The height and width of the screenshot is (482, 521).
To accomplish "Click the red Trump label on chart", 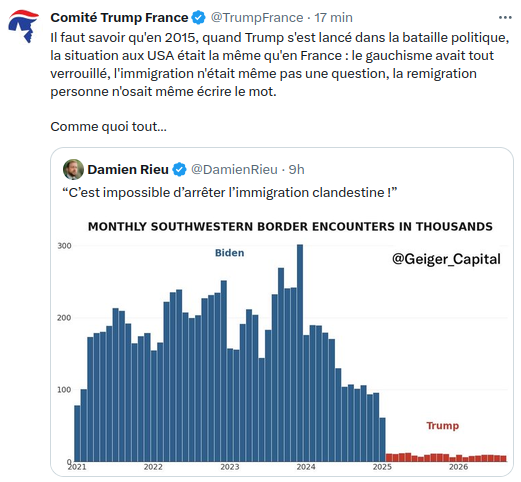I will pos(443,426).
